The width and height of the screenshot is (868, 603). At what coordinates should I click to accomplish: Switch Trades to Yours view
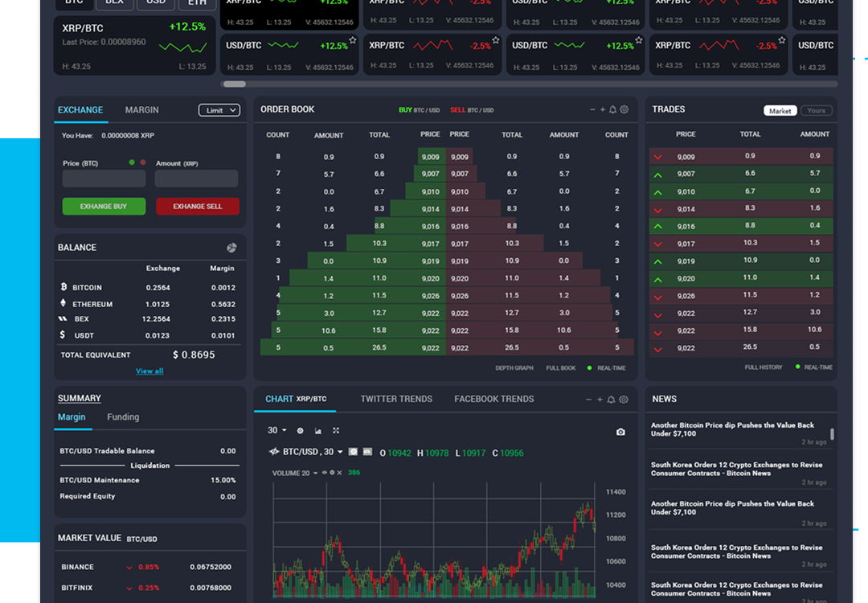tap(816, 111)
